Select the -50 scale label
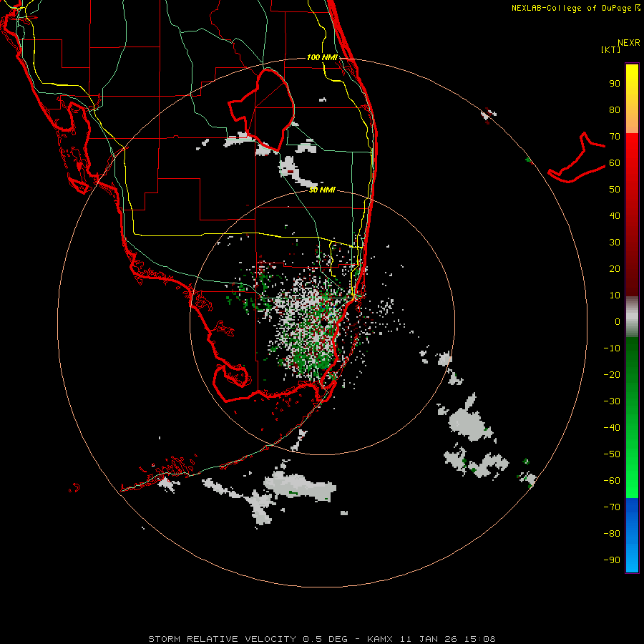This screenshot has height=644, width=644. click(612, 454)
